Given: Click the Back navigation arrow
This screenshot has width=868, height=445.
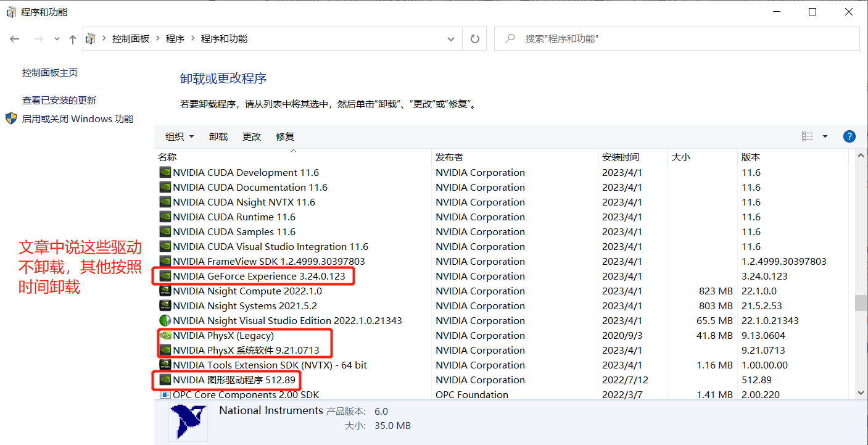Looking at the screenshot, I should [x=15, y=39].
